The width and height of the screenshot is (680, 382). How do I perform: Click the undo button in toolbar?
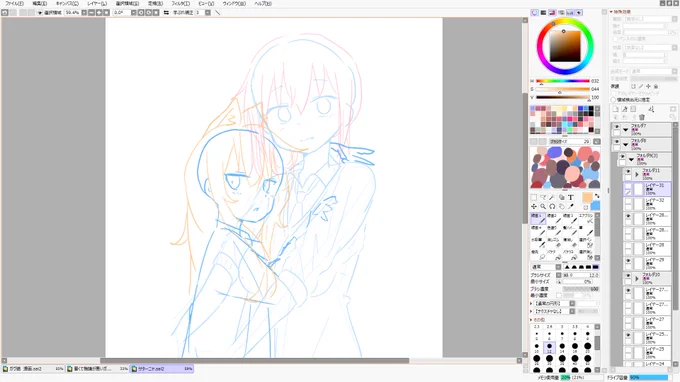point(5,13)
